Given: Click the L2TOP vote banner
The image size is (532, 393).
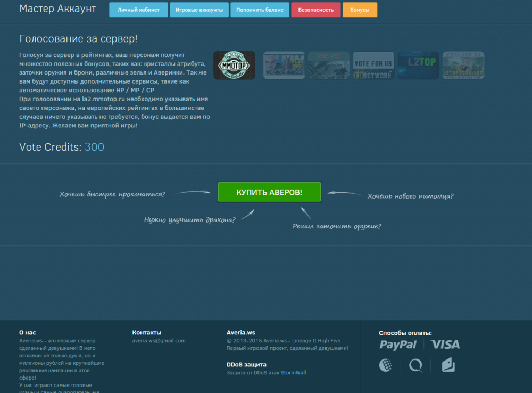Looking at the screenshot, I should pos(418,65).
